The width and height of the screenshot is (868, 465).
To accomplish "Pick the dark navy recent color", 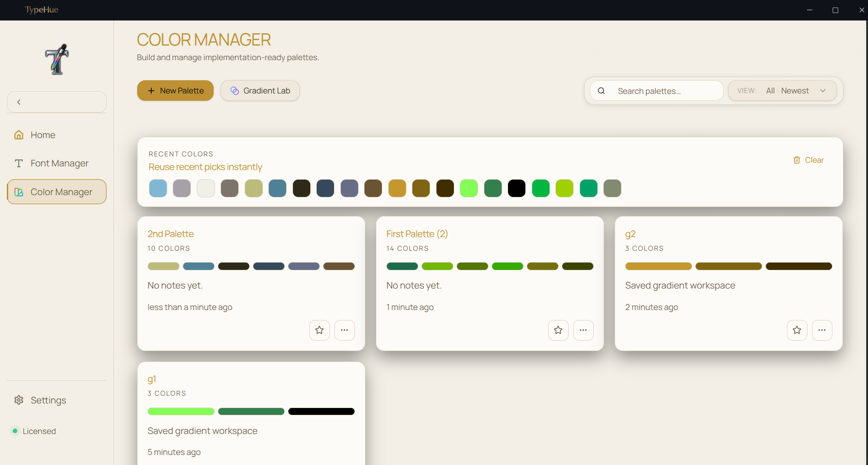I will pyautogui.click(x=325, y=188).
